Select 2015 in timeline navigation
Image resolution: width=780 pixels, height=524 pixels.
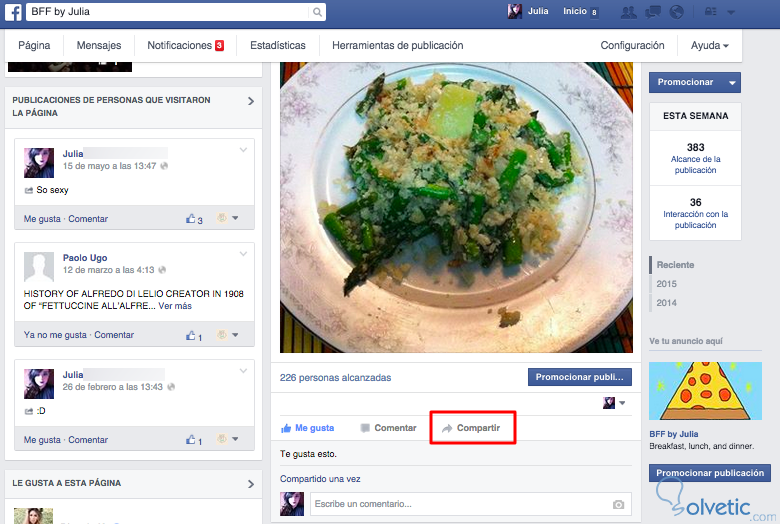666,284
